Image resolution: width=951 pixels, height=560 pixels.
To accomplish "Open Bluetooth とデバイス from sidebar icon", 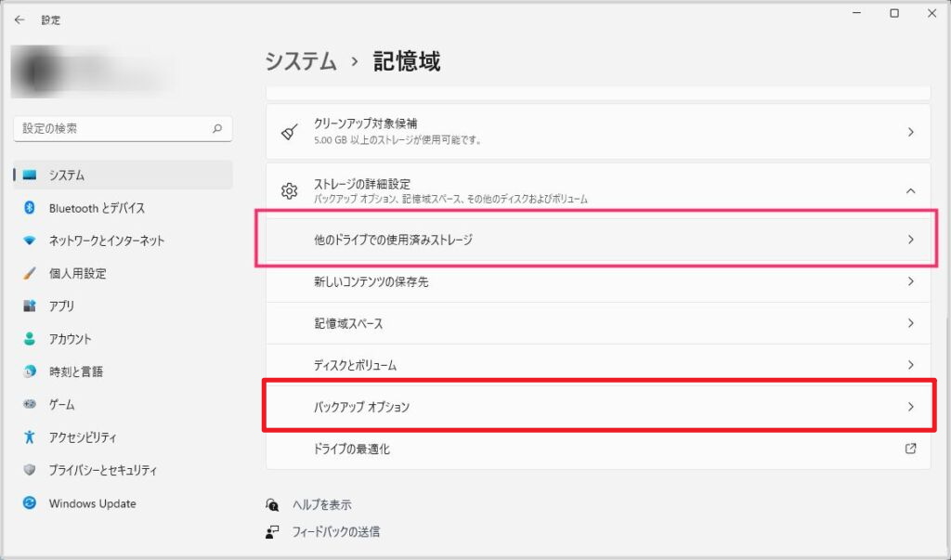I will [x=30, y=208].
